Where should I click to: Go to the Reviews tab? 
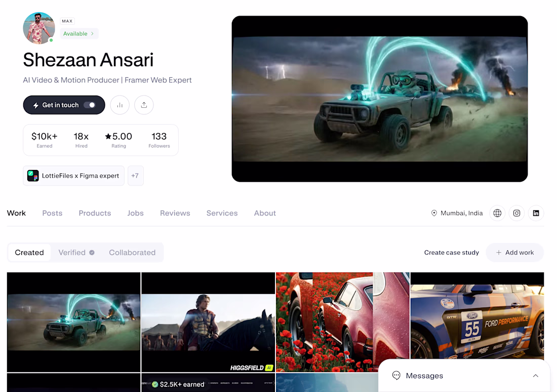coord(175,213)
